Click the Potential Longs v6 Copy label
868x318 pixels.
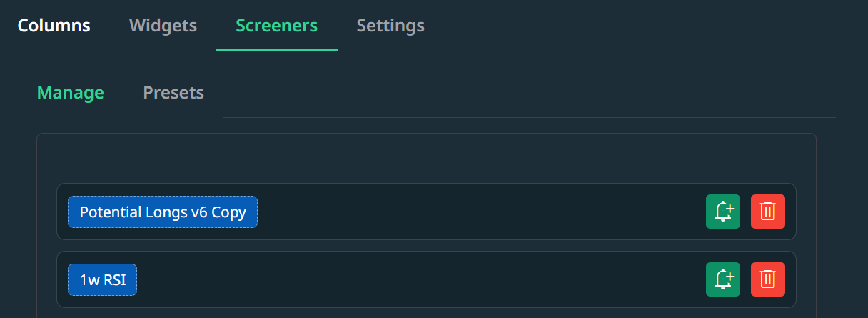pyautogui.click(x=163, y=212)
